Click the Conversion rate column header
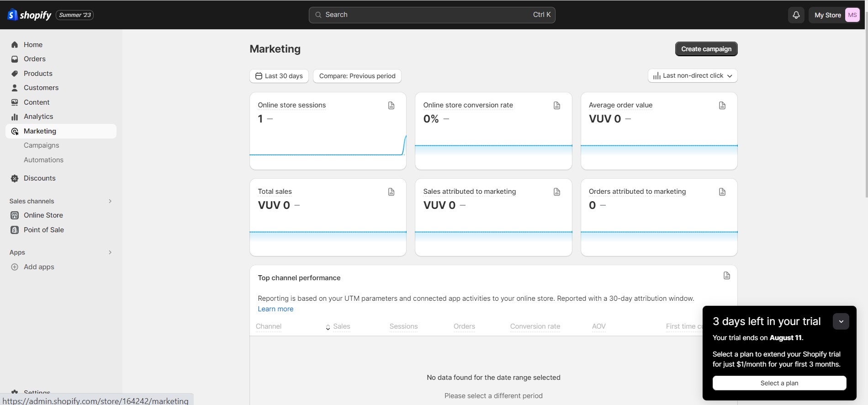 [x=535, y=326]
